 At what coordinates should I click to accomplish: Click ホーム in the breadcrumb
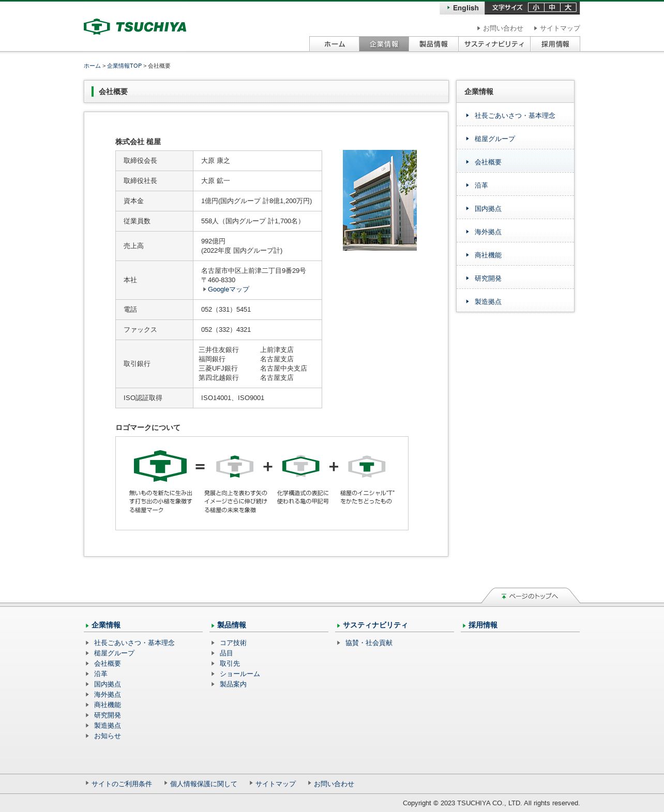[x=92, y=66]
